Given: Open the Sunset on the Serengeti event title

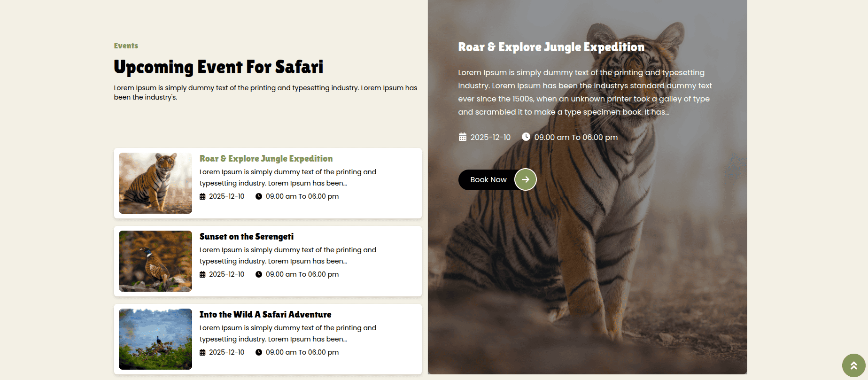Looking at the screenshot, I should (x=247, y=237).
